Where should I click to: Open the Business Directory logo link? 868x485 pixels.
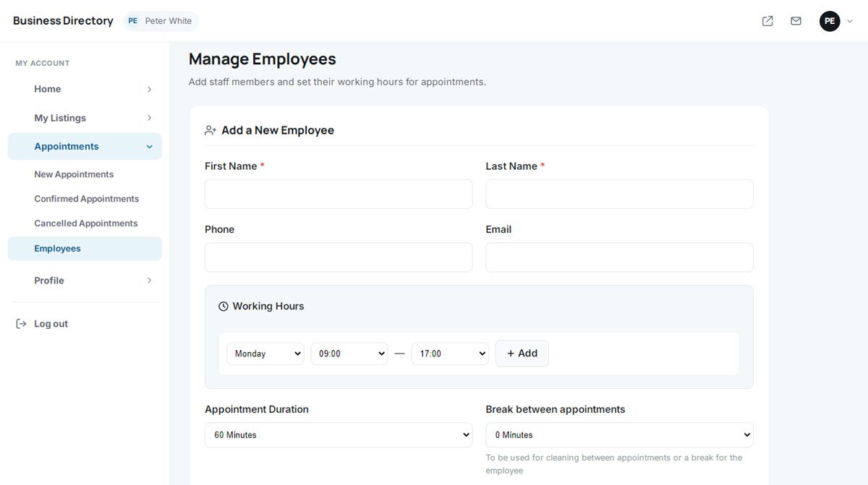point(63,21)
